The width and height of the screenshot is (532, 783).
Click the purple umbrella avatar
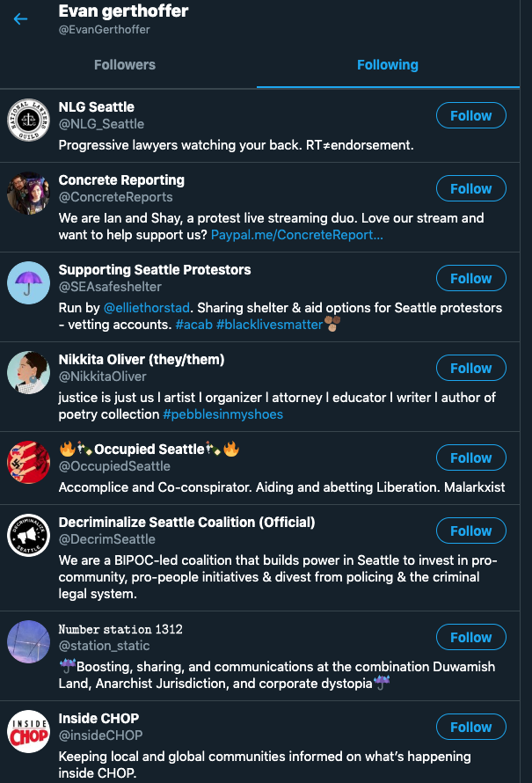point(28,283)
